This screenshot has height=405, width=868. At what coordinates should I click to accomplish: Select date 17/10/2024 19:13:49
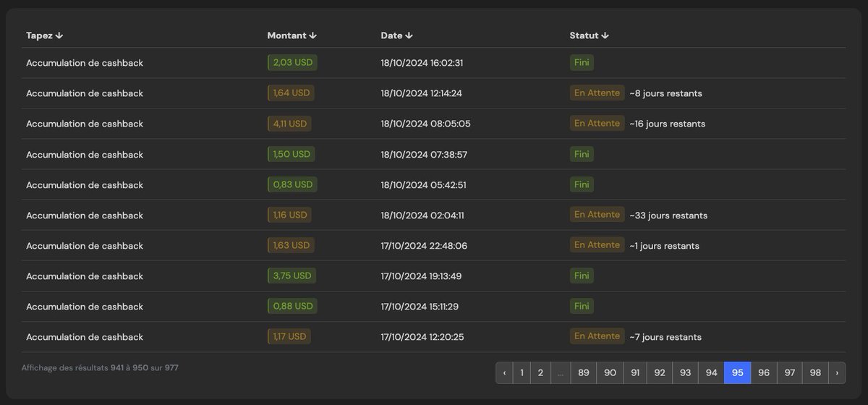(421, 276)
